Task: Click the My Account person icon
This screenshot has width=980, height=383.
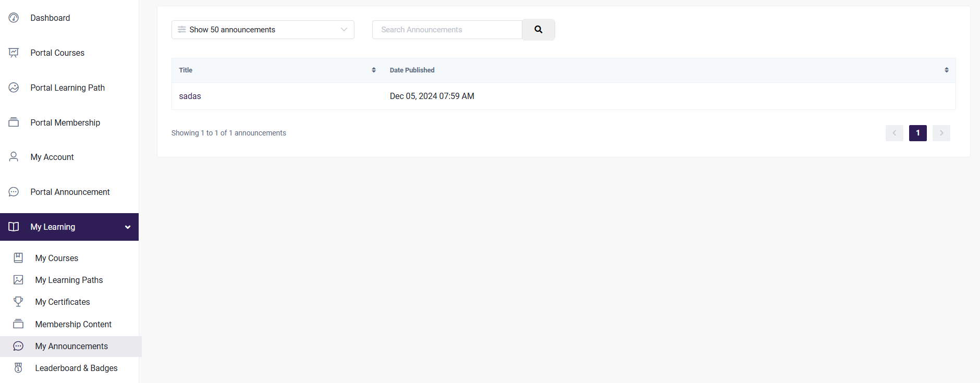Action: pyautogui.click(x=14, y=157)
